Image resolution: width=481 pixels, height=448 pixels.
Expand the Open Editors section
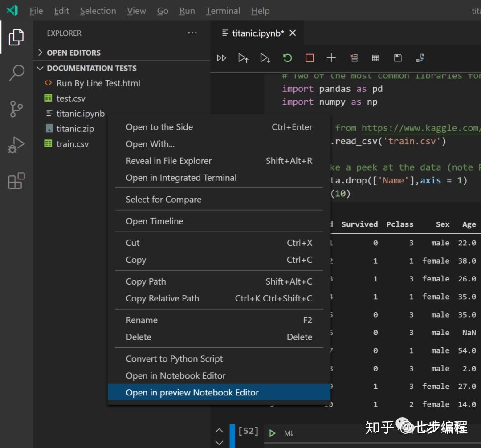(73, 53)
